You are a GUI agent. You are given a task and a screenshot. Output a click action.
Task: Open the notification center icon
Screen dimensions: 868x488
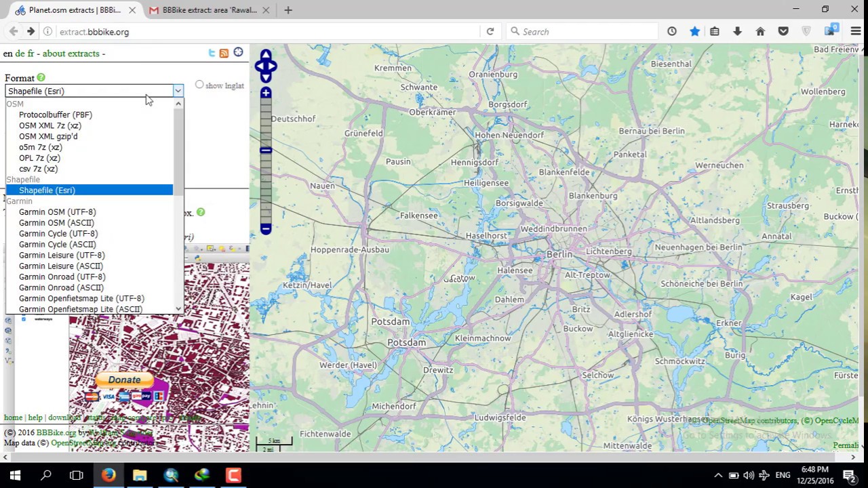[848, 475]
